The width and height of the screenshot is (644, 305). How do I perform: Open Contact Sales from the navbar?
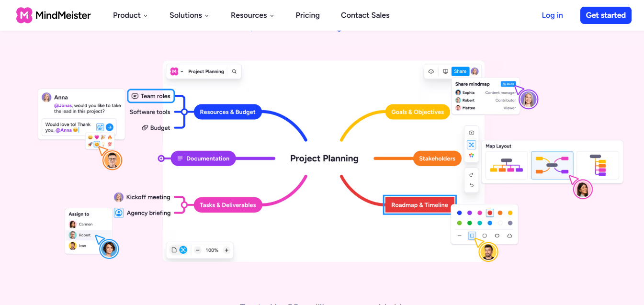click(x=365, y=15)
